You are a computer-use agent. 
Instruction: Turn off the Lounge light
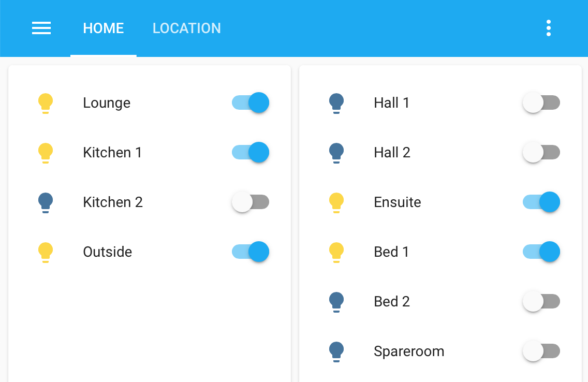click(251, 102)
